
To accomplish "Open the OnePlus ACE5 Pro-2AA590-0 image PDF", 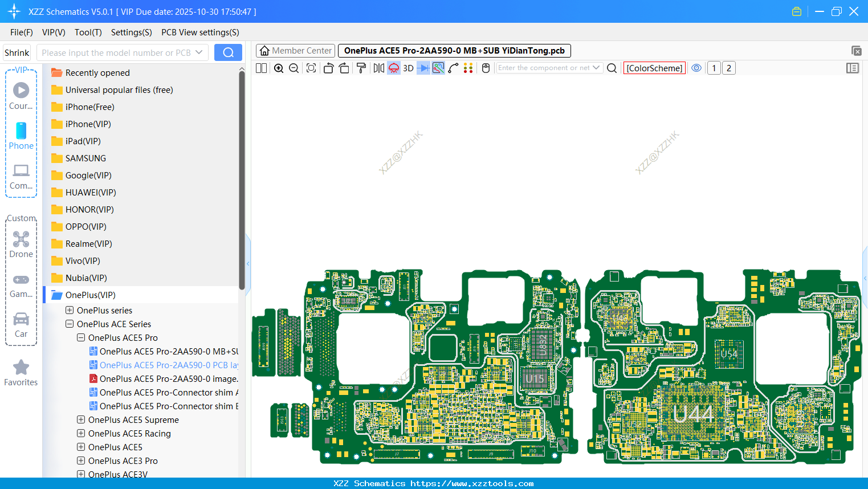I will (x=164, y=378).
